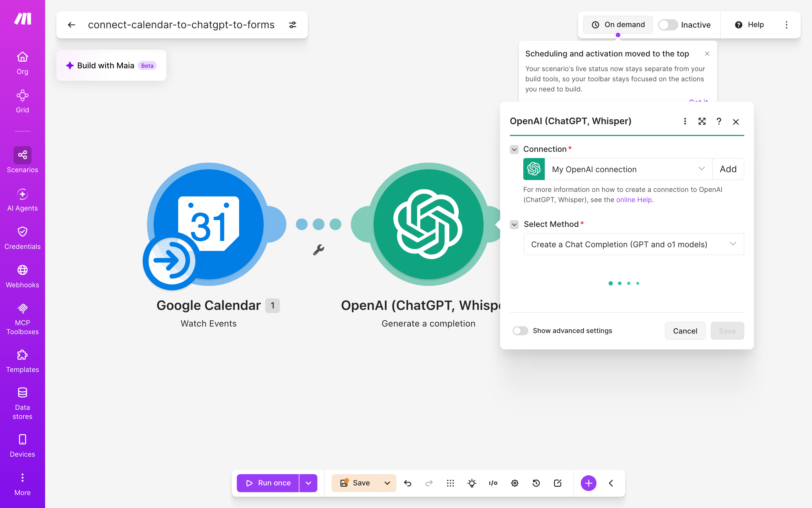Click the Make logo
This screenshot has height=508, width=812.
[23, 19]
